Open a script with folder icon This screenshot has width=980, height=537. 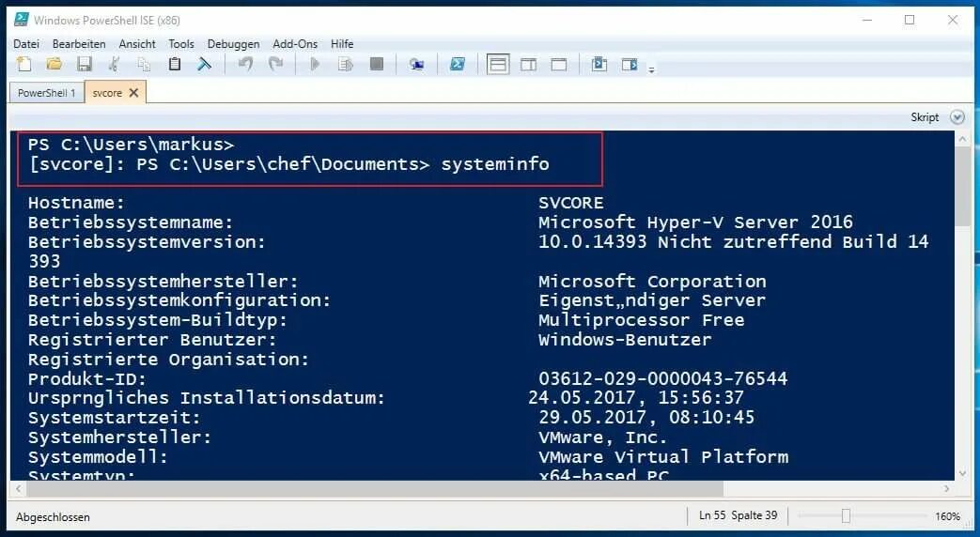pyautogui.click(x=54, y=65)
